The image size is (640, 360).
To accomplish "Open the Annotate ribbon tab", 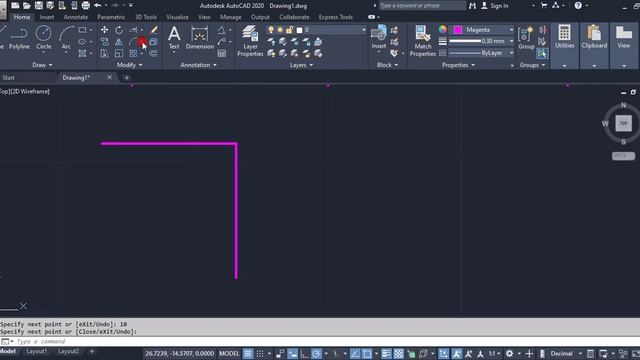I will click(76, 17).
